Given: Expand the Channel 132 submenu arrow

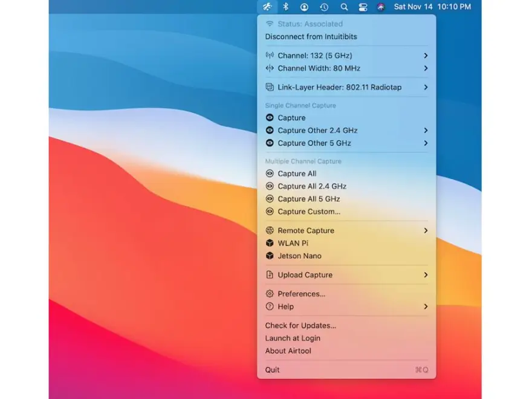Looking at the screenshot, I should coord(426,56).
